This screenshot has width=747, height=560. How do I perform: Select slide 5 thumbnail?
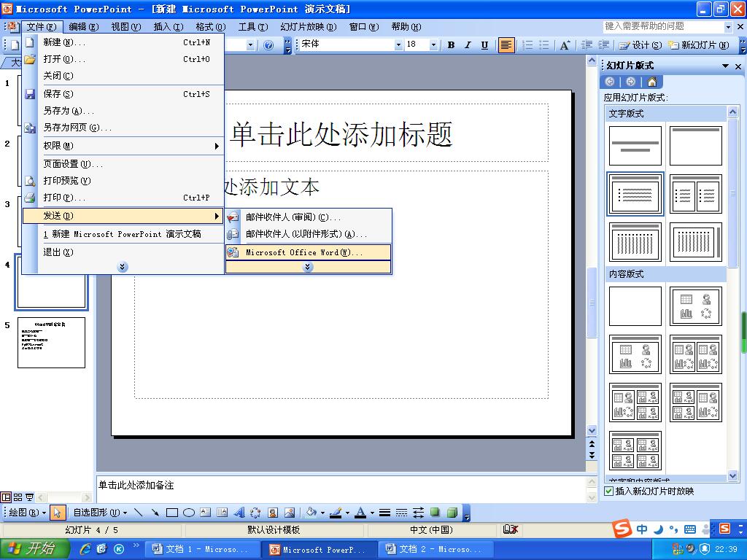[52, 343]
